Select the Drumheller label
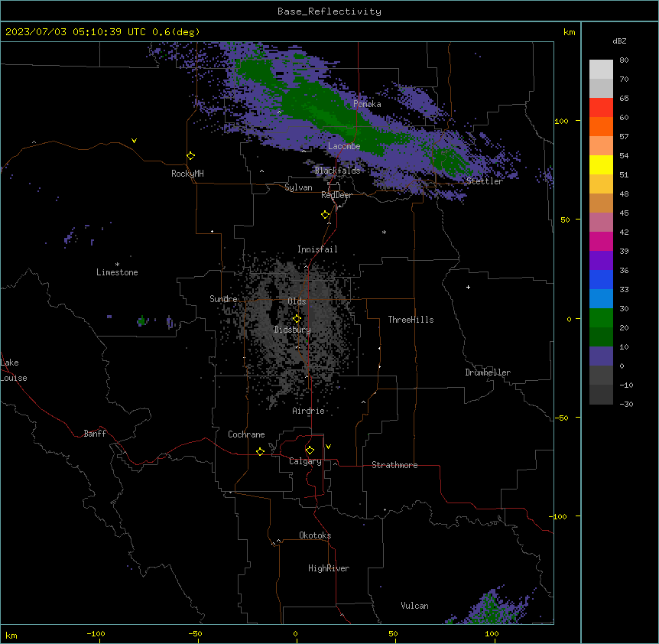 pyautogui.click(x=488, y=372)
